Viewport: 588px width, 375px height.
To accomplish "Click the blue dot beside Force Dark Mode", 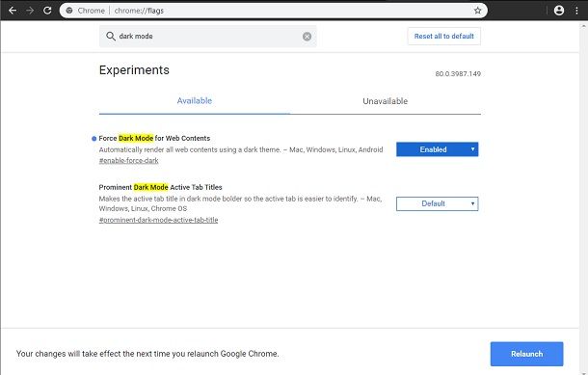I will click(x=94, y=139).
